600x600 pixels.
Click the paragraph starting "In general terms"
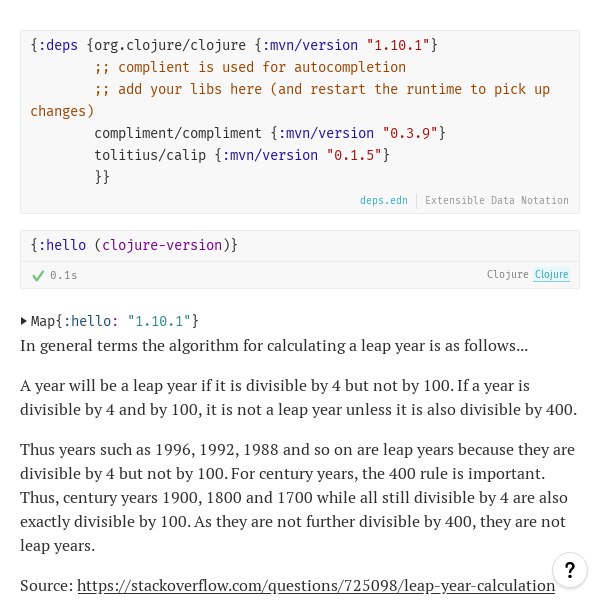click(x=274, y=346)
